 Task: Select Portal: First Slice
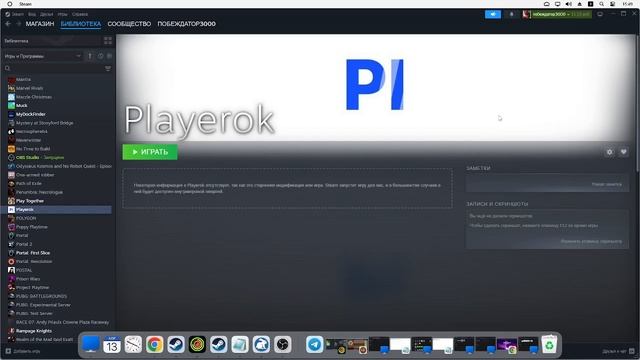pos(33,253)
